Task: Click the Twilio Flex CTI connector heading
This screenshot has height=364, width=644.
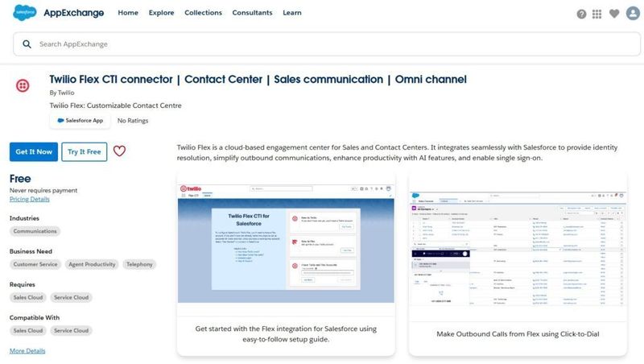Action: [x=258, y=79]
